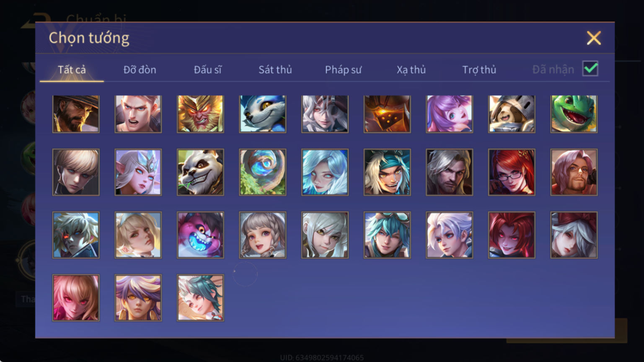Pick the red-haired hero with glasses

(x=512, y=172)
